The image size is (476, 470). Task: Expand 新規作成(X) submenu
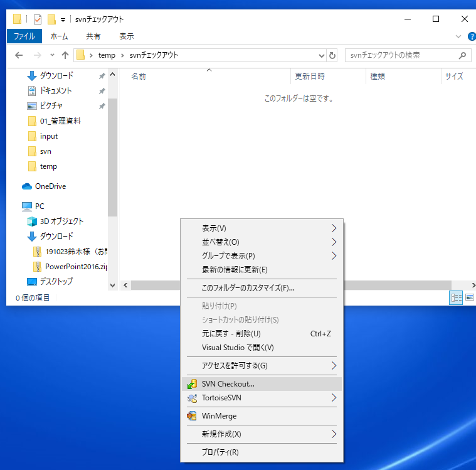[x=262, y=434]
